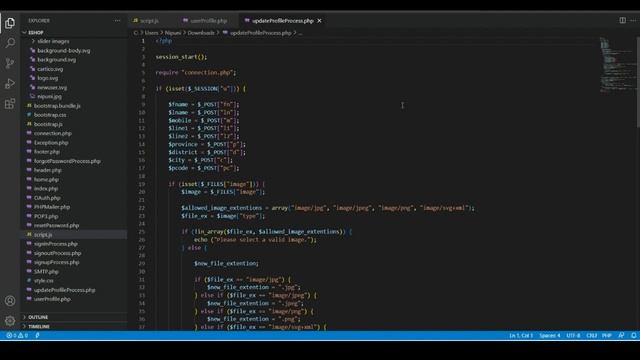Open footer.php file
The width and height of the screenshot is (640, 360).
[47, 152]
